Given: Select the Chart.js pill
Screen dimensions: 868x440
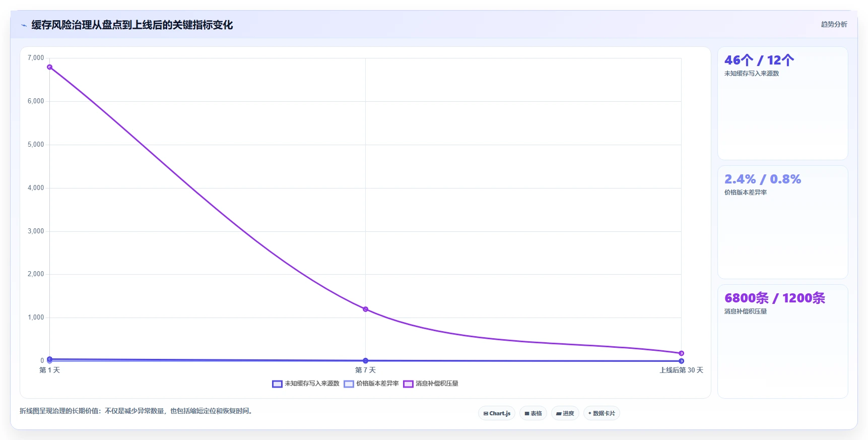Looking at the screenshot, I should [497, 413].
